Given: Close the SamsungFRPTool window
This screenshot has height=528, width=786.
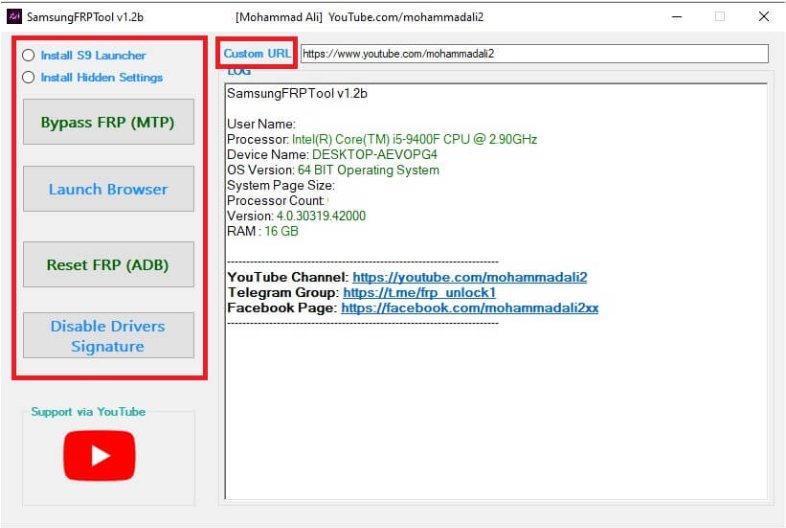Looking at the screenshot, I should [x=763, y=17].
